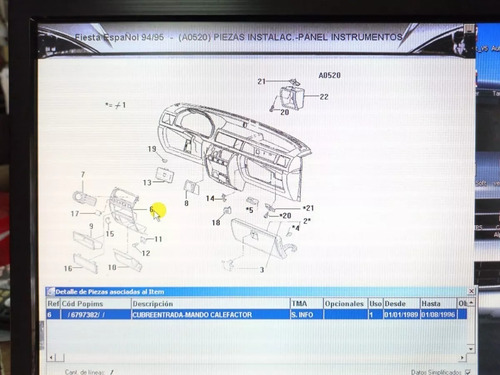Click the 'A0520' diagram code label
This screenshot has height=375, width=500.
(x=329, y=75)
